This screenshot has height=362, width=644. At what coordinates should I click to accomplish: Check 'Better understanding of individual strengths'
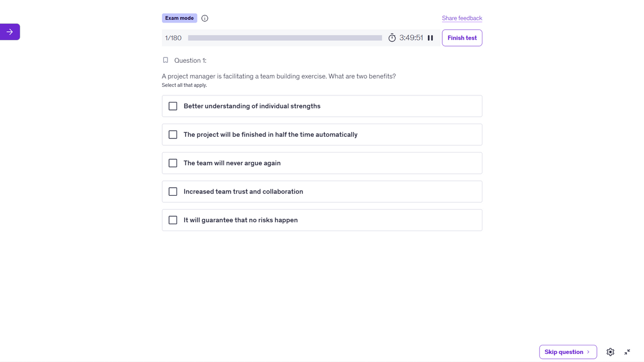tap(173, 106)
